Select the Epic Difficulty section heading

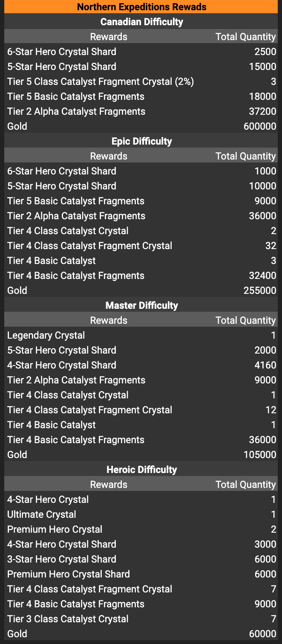(x=141, y=141)
